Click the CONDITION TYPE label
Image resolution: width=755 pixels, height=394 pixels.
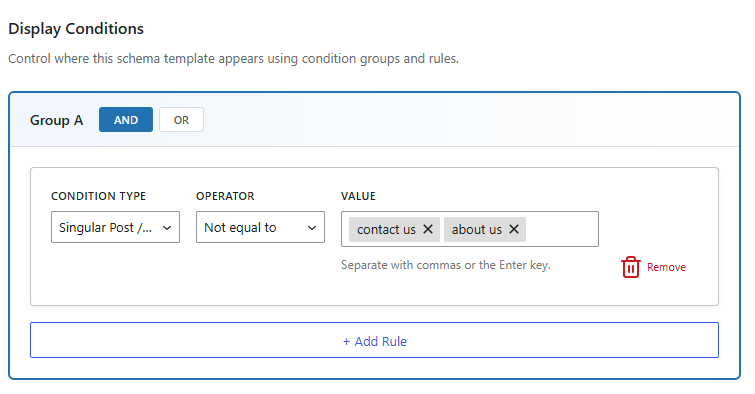[x=99, y=196]
